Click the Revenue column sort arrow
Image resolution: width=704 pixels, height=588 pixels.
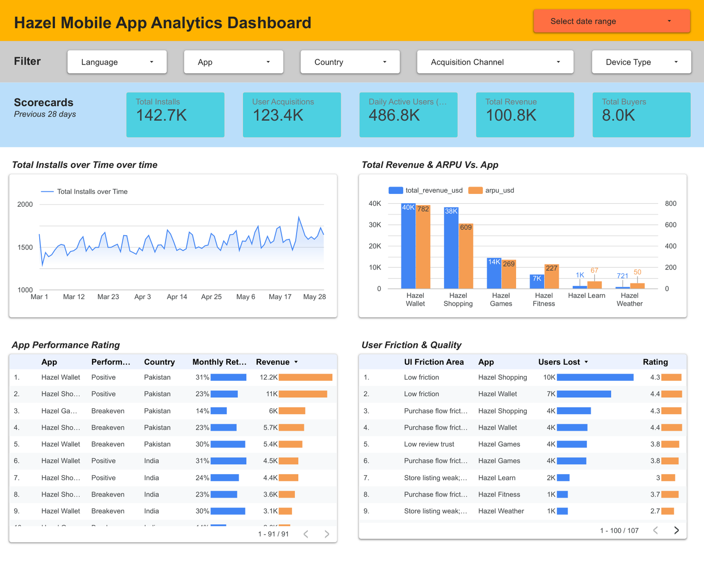(x=296, y=362)
